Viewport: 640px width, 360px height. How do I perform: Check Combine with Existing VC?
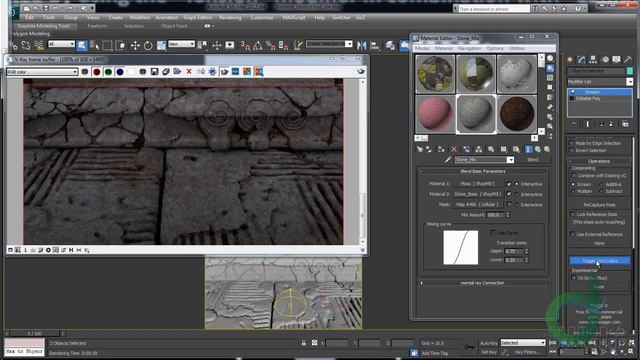click(573, 176)
